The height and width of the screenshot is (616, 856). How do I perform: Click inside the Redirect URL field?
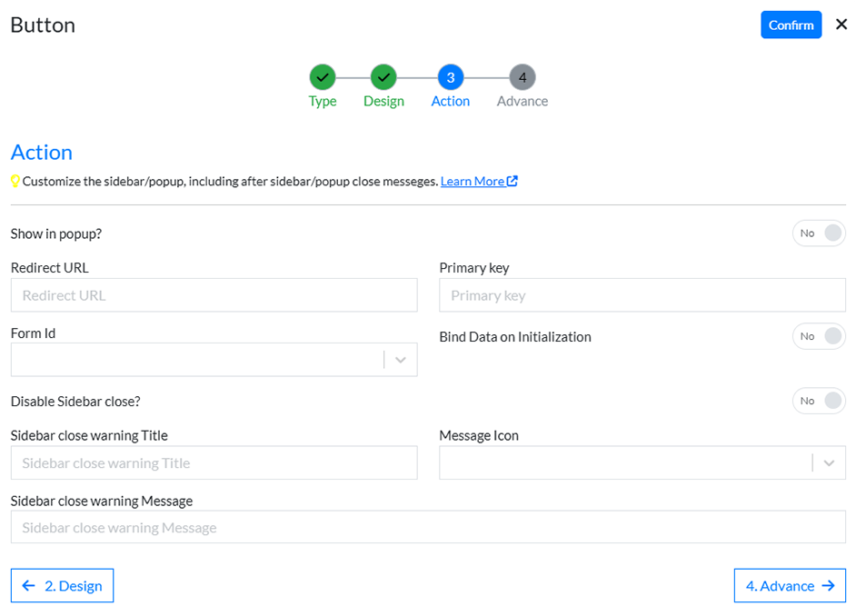click(214, 294)
